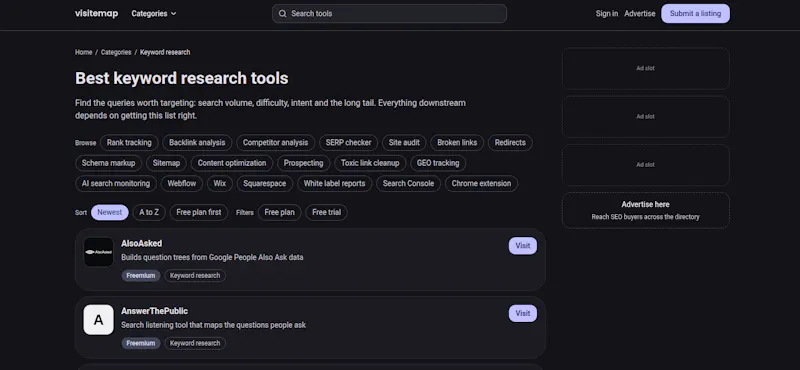Navigate to Home breadcrumb
Viewport: 800px width, 370px height.
(x=84, y=52)
